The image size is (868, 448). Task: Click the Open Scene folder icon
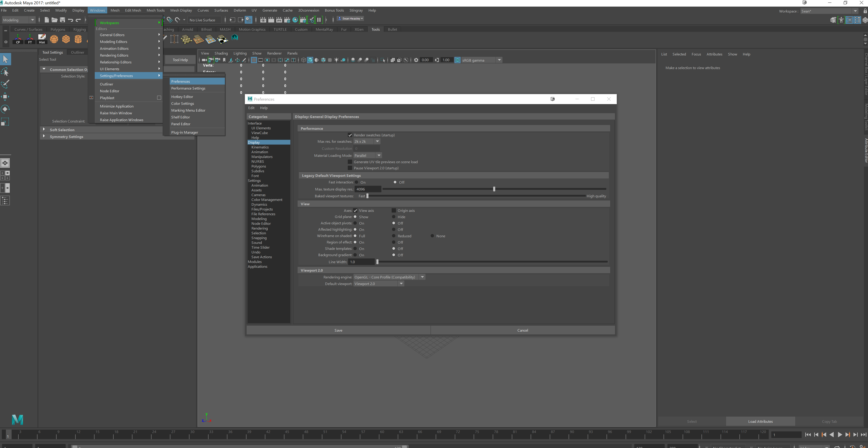click(54, 20)
